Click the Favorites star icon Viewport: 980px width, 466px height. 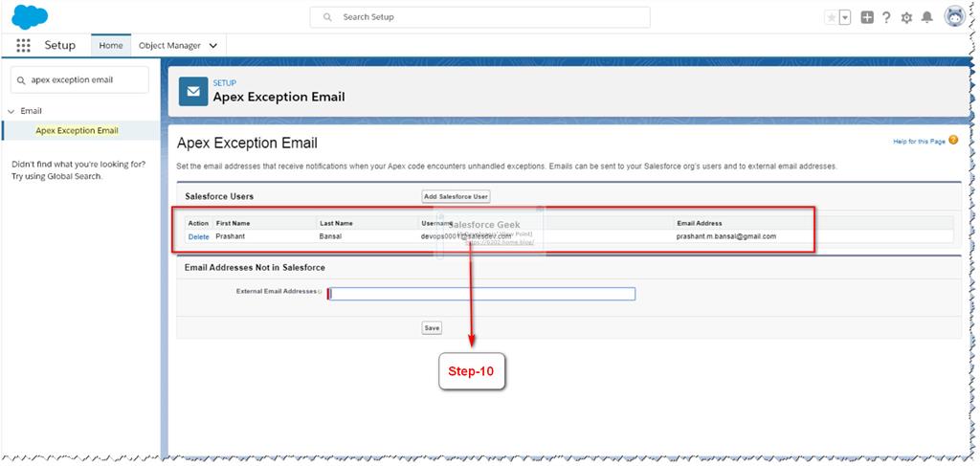tap(832, 18)
